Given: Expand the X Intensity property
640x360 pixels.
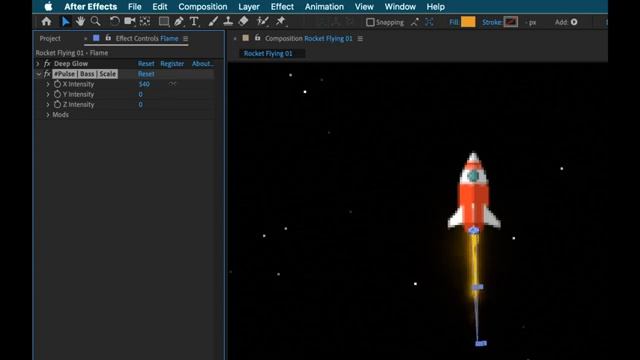Looking at the screenshot, I should (48, 84).
